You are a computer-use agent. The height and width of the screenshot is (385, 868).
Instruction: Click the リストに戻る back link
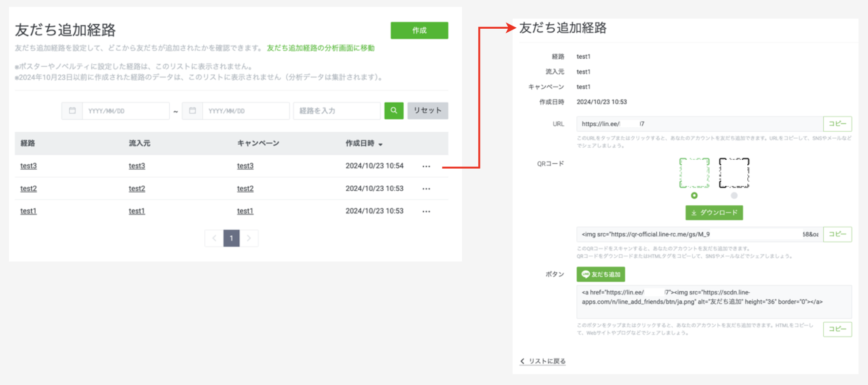(x=543, y=361)
